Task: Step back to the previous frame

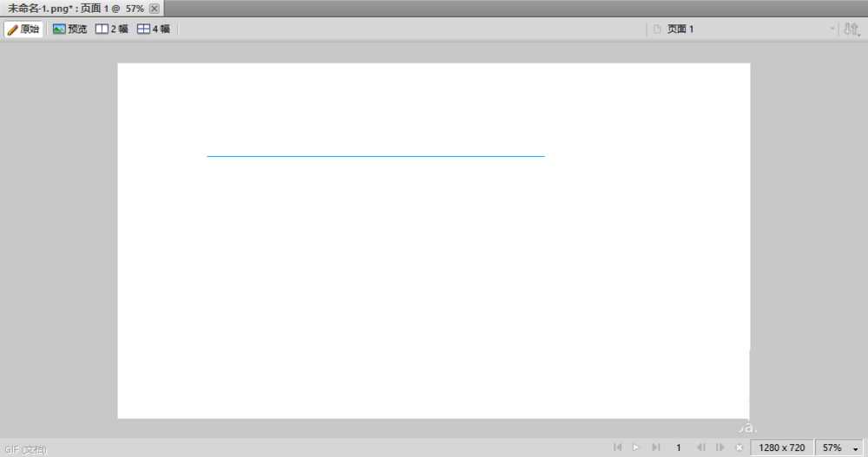Action: point(700,447)
